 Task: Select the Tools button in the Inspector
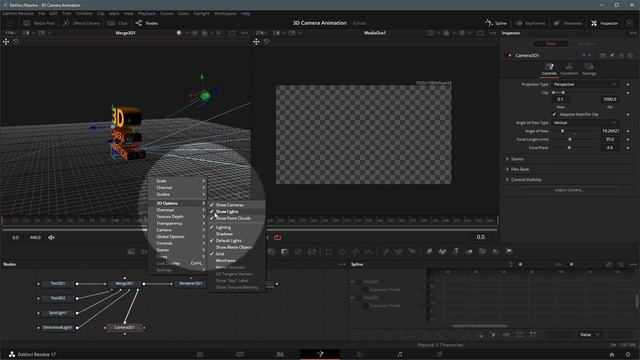click(551, 44)
